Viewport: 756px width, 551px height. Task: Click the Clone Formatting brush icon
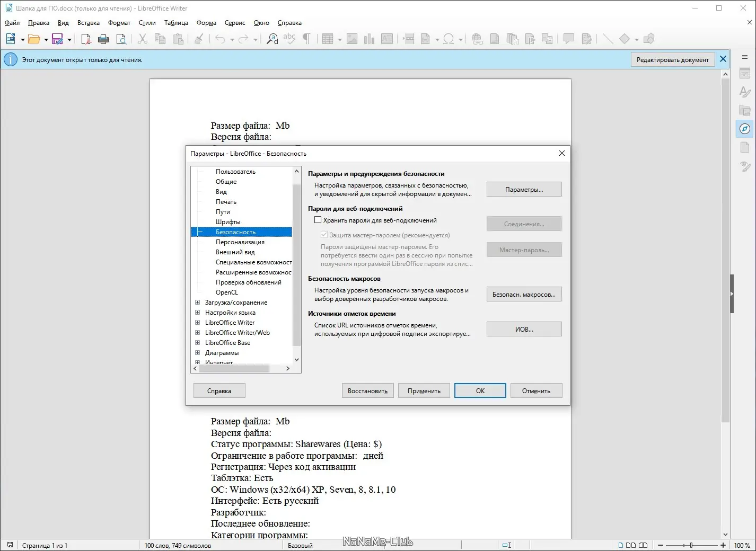tap(199, 39)
